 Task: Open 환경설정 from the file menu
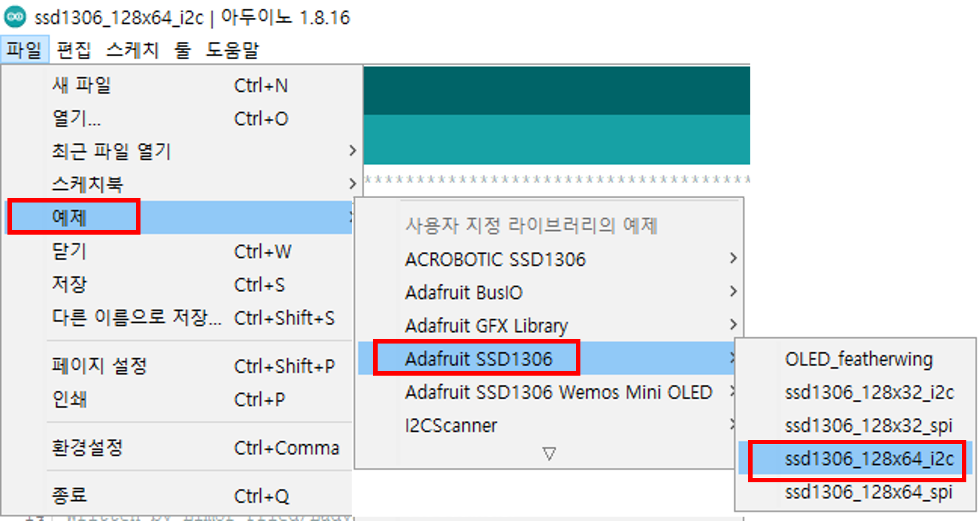coord(87,448)
